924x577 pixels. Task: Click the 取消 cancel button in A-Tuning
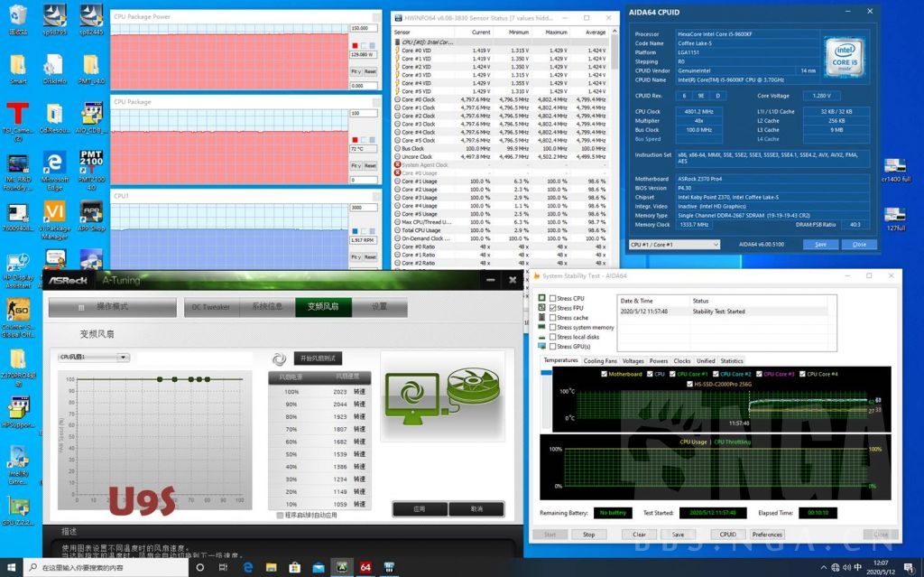[x=476, y=508]
